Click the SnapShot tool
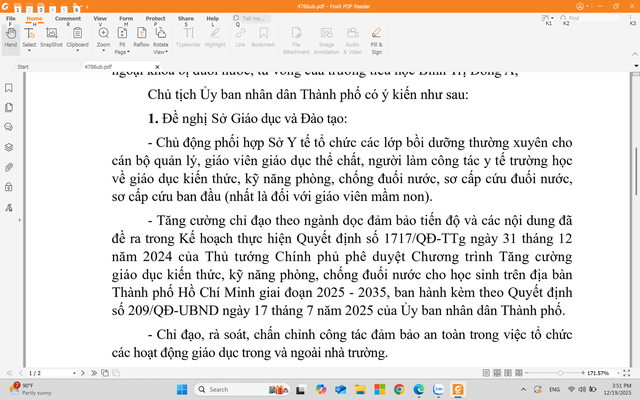The image size is (640, 400). pos(52,38)
